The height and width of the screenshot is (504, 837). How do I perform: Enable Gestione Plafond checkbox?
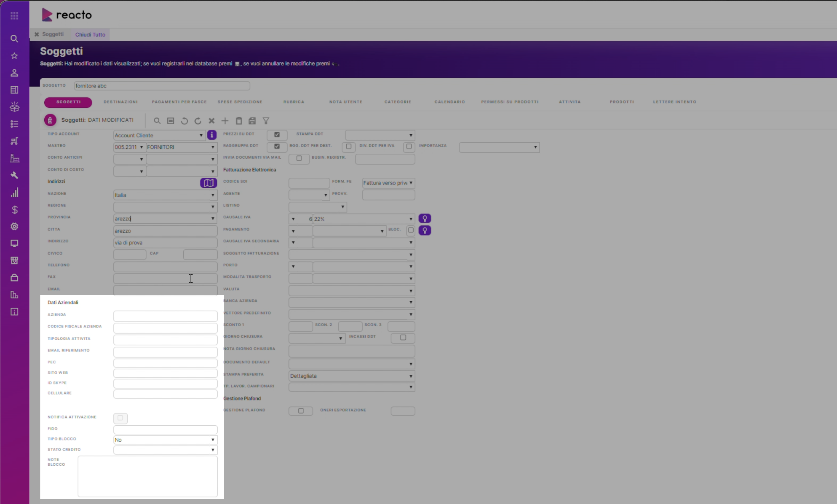pos(301,411)
